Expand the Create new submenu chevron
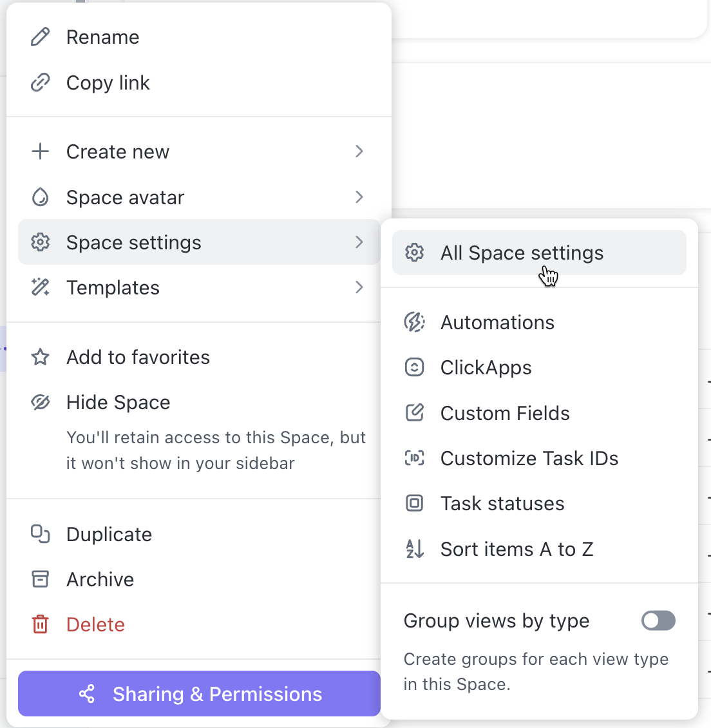This screenshot has height=728, width=711. [x=359, y=151]
